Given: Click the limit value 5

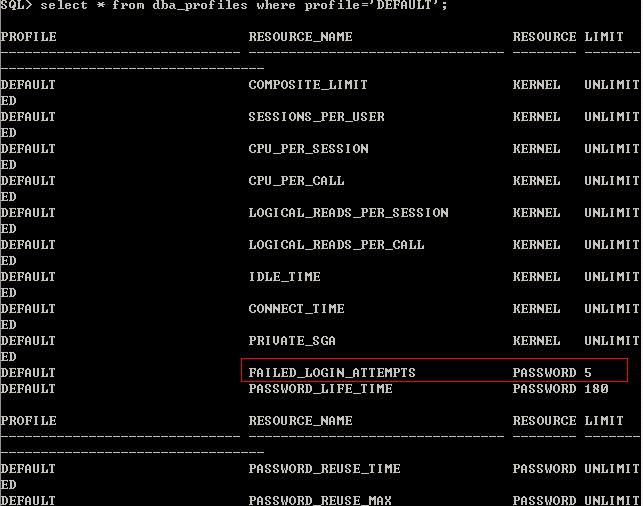Looking at the screenshot, I should point(588,373).
